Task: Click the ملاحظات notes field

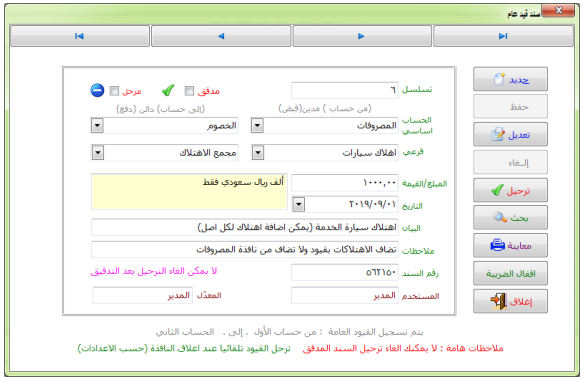Action: 245,250
